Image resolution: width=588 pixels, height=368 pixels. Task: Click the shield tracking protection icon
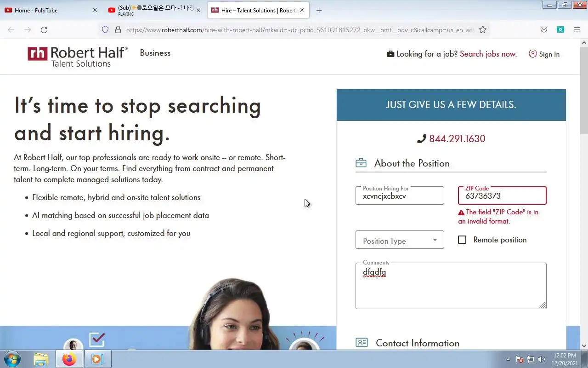[105, 29]
